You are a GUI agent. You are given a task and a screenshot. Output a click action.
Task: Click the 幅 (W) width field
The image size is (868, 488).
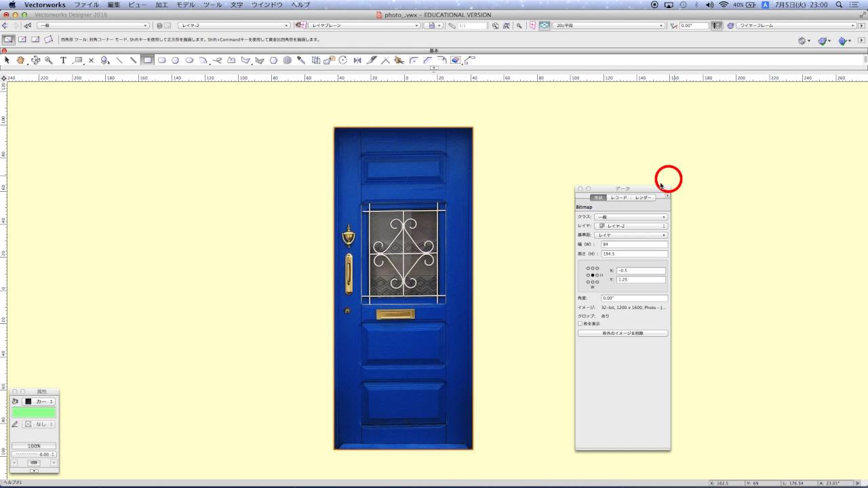coord(634,244)
